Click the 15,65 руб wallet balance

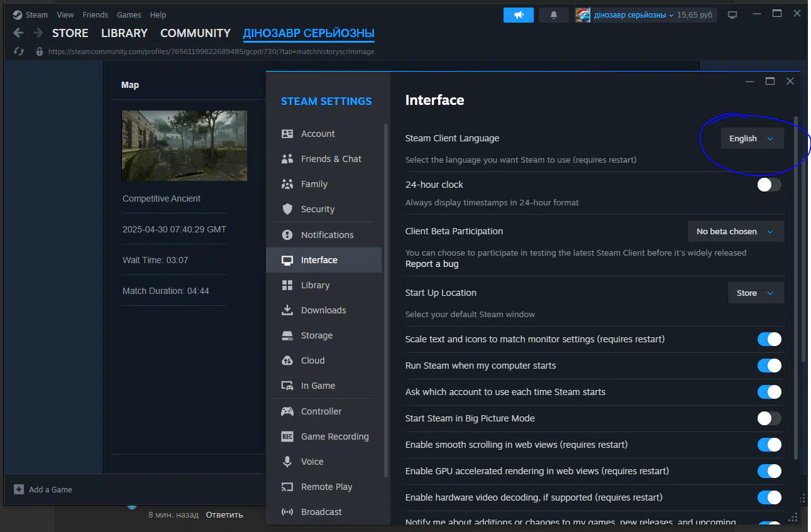(695, 15)
